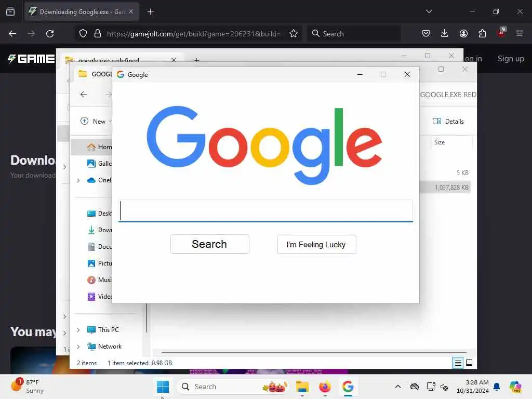Open Copilot preview icon in taskbar

coord(515,387)
